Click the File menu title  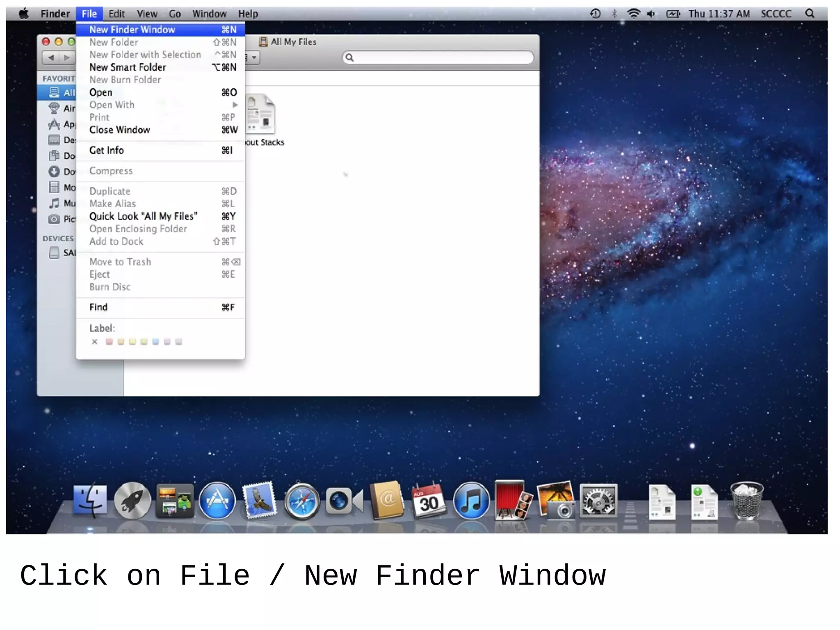click(x=89, y=14)
